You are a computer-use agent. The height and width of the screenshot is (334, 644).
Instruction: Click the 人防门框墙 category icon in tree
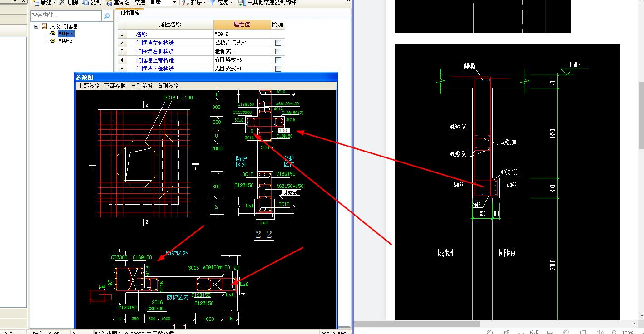[x=45, y=26]
